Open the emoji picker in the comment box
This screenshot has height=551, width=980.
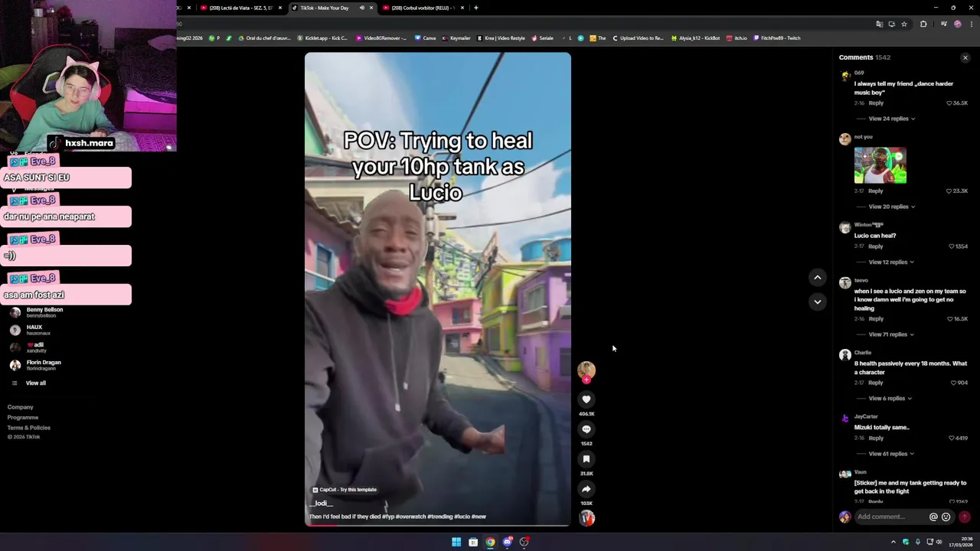pyautogui.click(x=946, y=517)
